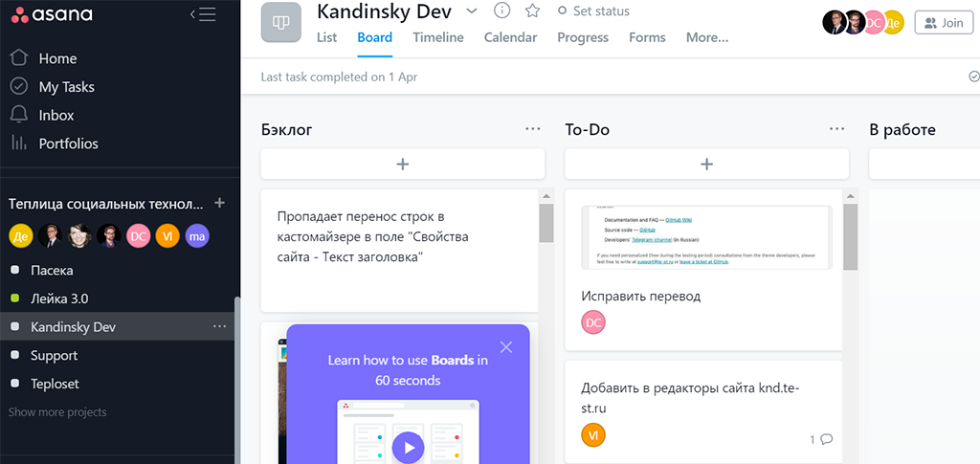Add a task to Бэклог column

(x=402, y=165)
